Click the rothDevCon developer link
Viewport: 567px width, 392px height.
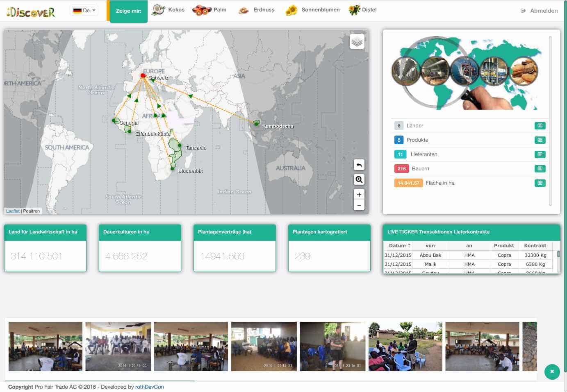[x=150, y=387]
